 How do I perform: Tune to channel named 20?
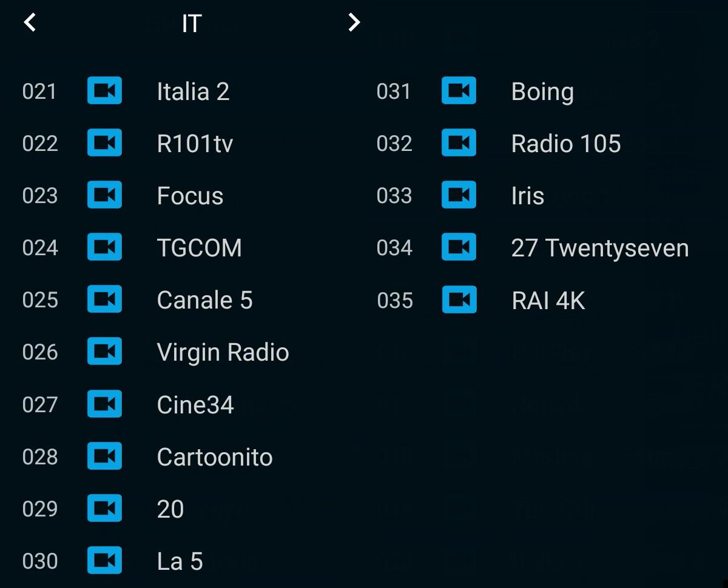point(170,509)
